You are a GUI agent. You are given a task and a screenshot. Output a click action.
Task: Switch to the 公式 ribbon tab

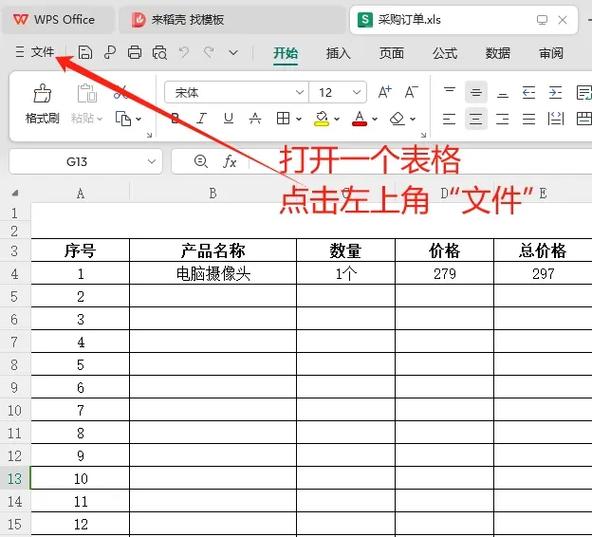[x=445, y=53]
